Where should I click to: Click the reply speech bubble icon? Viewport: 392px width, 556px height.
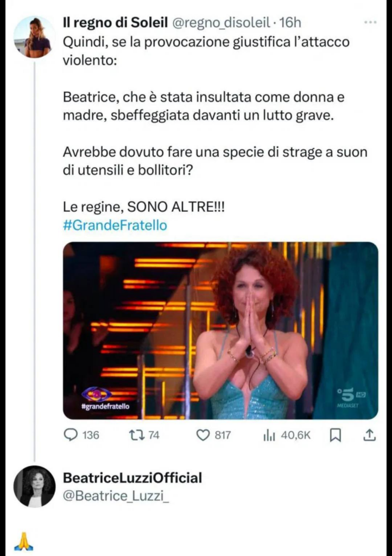tap(71, 435)
